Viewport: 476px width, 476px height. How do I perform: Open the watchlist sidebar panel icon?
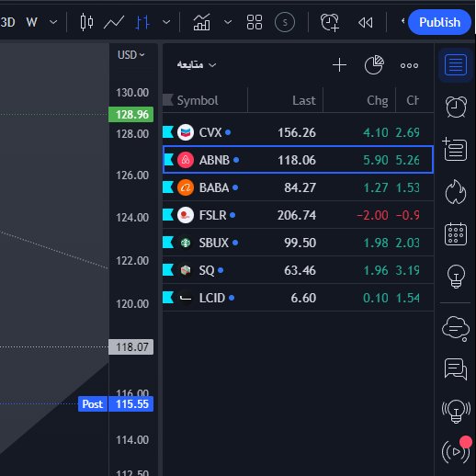(x=456, y=64)
